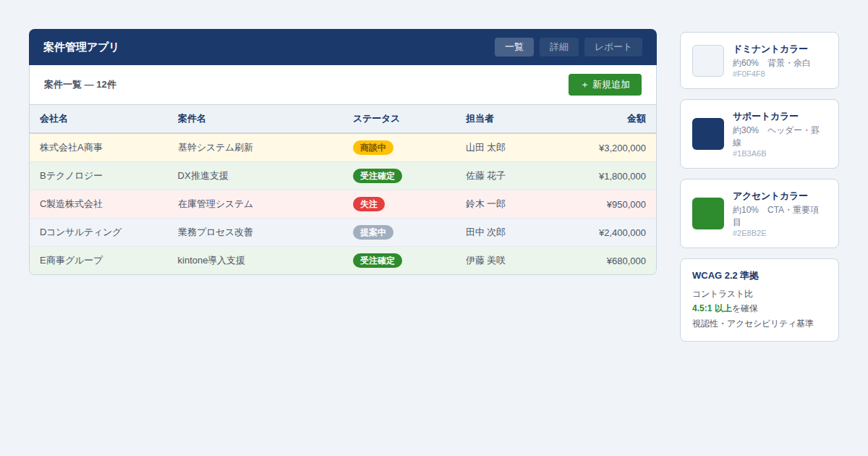Click the amount ¥950,000

[x=626, y=204]
